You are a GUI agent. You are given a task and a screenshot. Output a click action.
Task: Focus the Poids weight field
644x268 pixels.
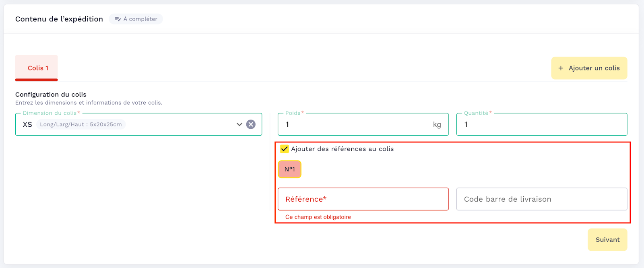point(354,124)
